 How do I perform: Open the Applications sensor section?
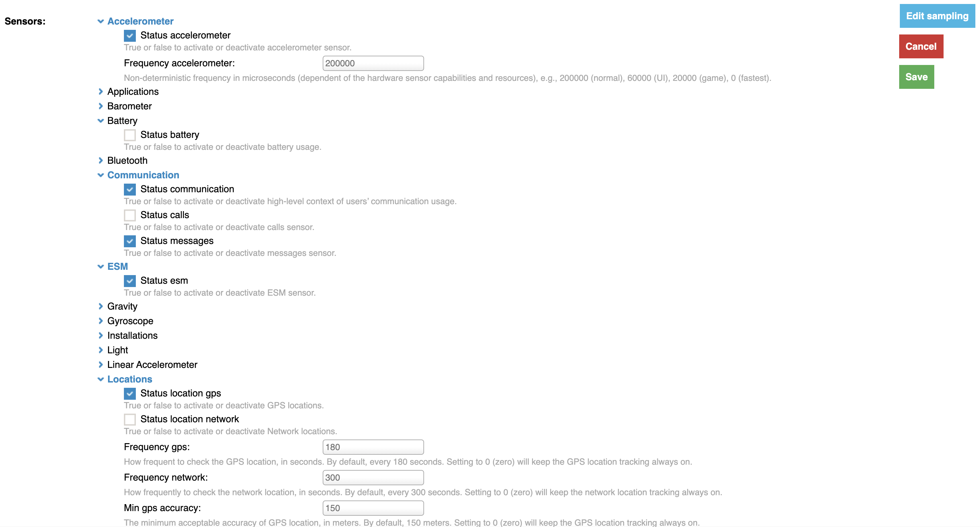click(133, 91)
